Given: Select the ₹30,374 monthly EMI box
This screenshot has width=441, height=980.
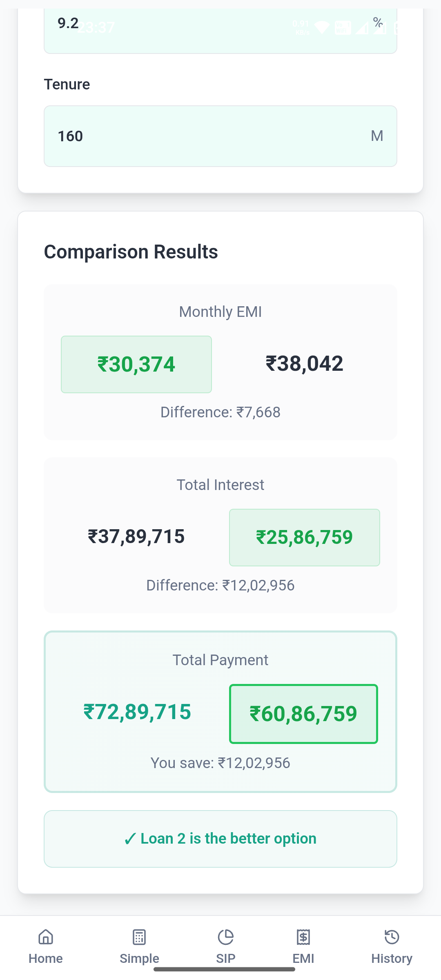Looking at the screenshot, I should pos(136,364).
